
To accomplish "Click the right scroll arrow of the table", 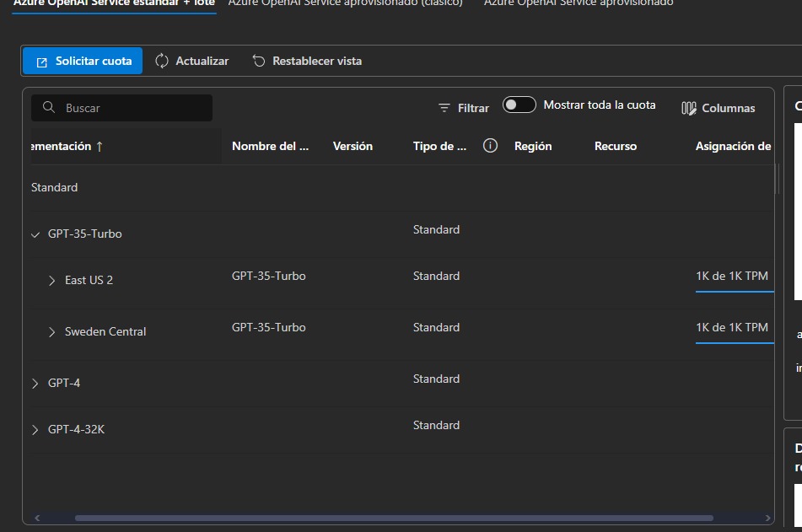I will [767, 519].
